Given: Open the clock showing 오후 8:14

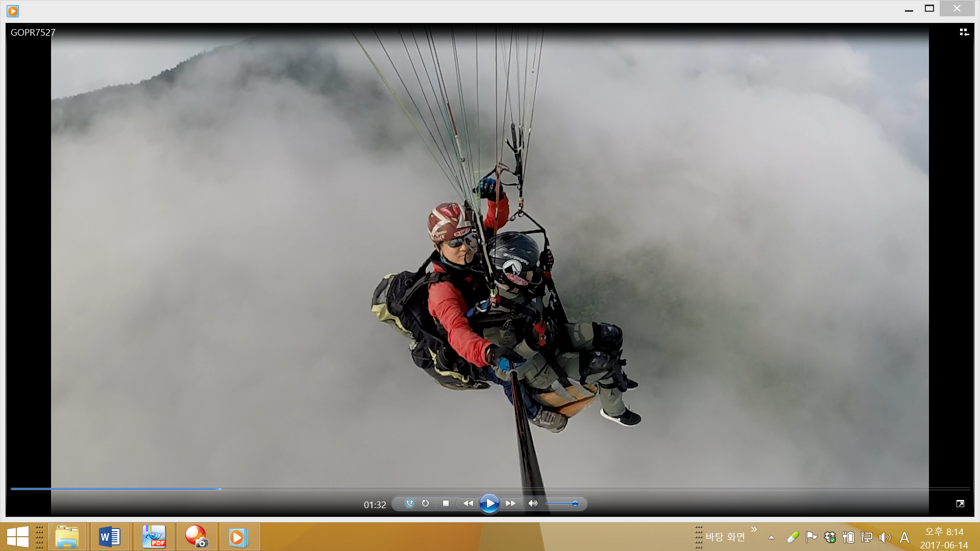Looking at the screenshot, I should pos(944,538).
